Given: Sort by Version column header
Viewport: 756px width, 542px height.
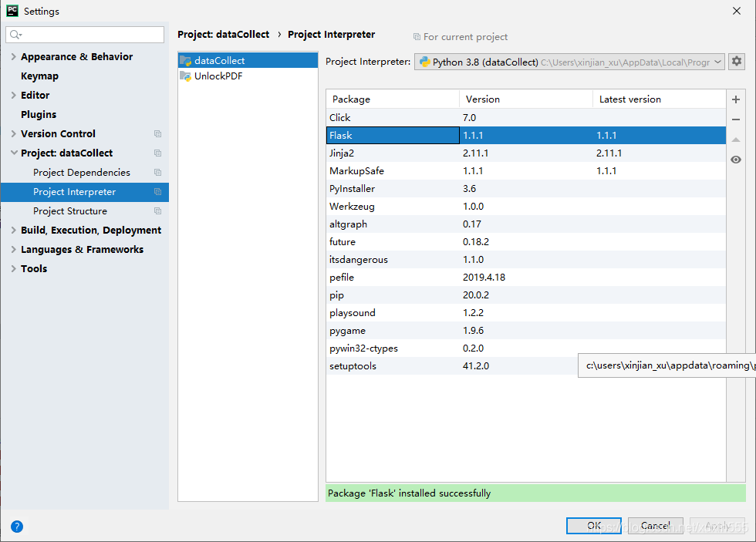Looking at the screenshot, I should click(526, 99).
